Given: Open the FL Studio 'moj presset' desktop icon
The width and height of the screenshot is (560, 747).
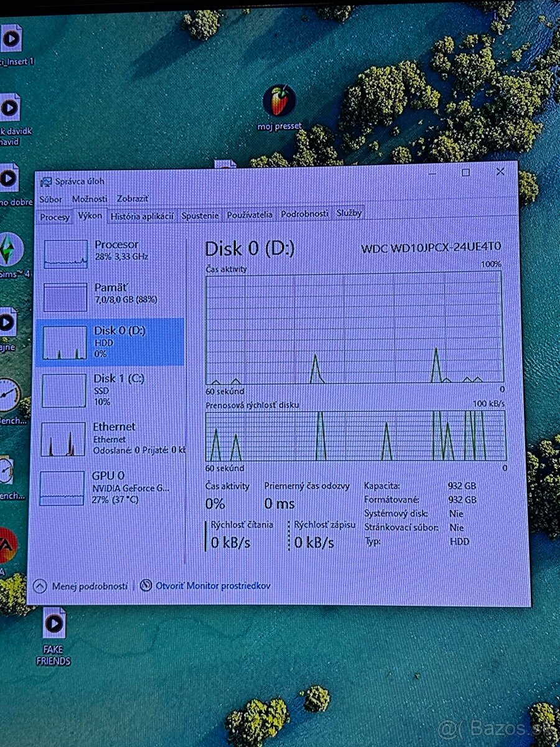Looking at the screenshot, I should [279, 101].
